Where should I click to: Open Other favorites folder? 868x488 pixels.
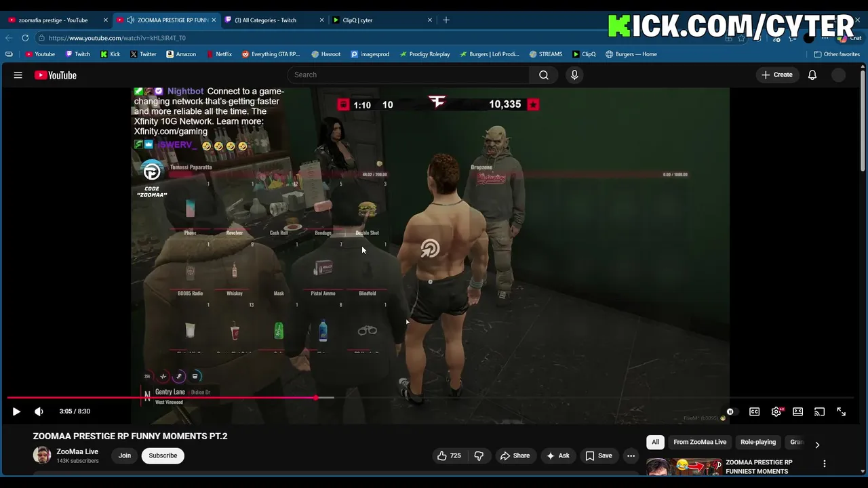coord(837,54)
